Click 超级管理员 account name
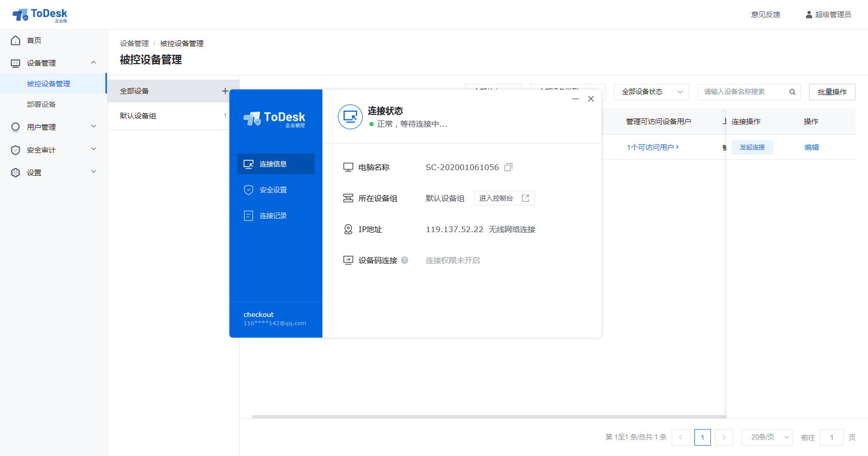Screen dimensions: 868x456 [x=833, y=14]
